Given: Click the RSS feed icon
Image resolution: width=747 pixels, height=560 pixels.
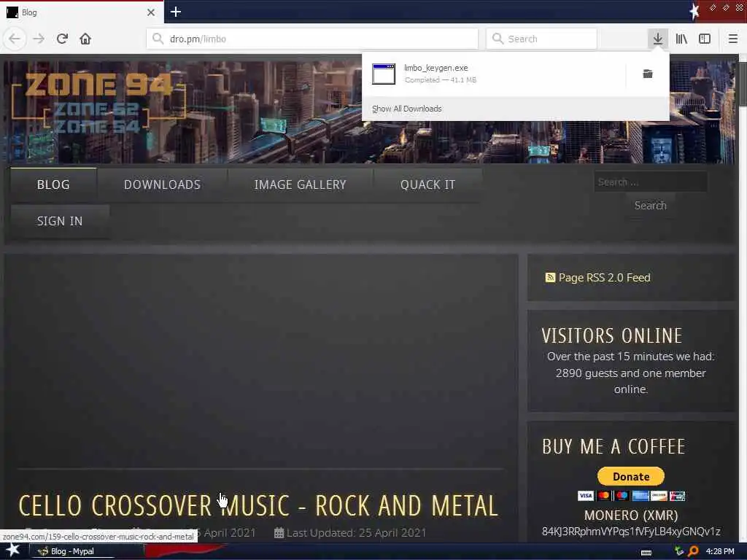Looking at the screenshot, I should [x=550, y=278].
